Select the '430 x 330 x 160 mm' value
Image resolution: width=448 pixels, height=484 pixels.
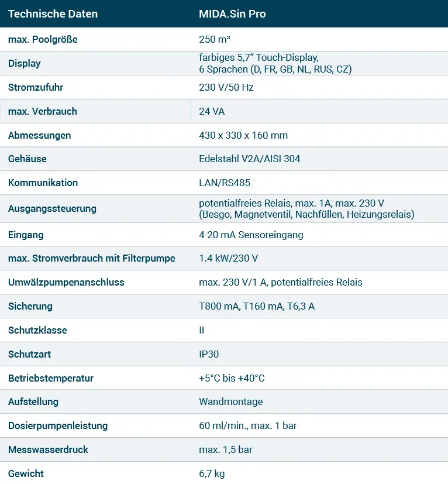pos(243,135)
